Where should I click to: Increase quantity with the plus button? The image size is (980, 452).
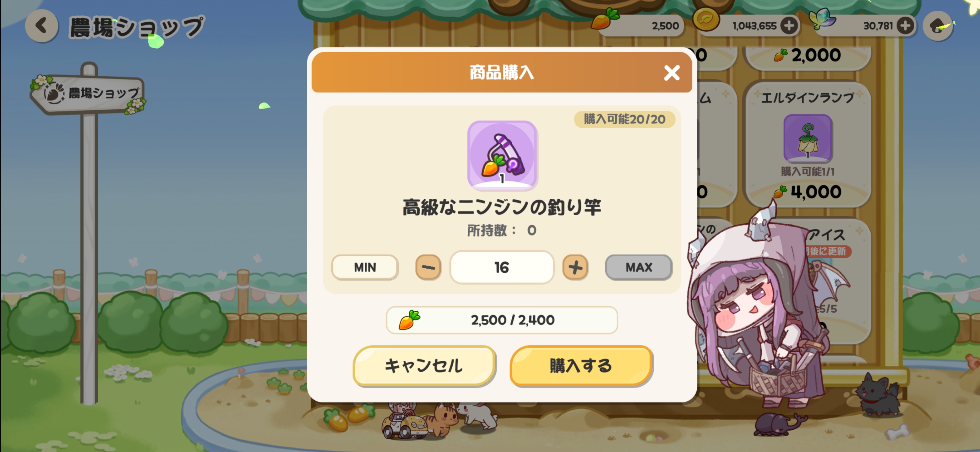(575, 267)
